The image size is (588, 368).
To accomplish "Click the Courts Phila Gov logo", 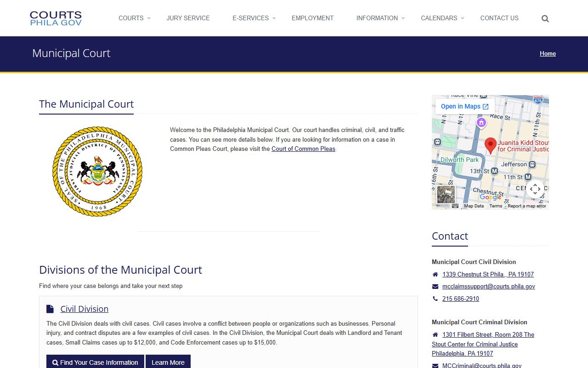I will (56, 18).
